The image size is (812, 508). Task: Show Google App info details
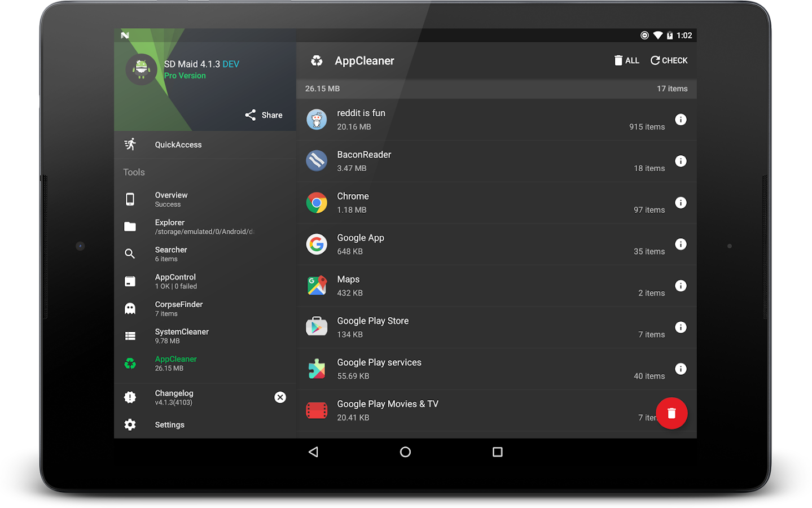(x=681, y=244)
